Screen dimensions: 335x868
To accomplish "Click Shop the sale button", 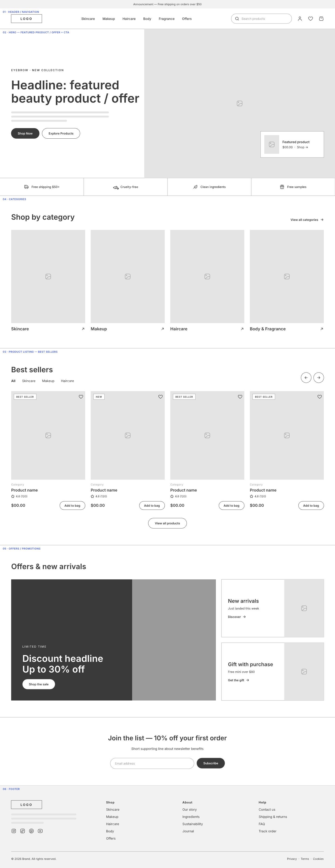I will point(39,684).
